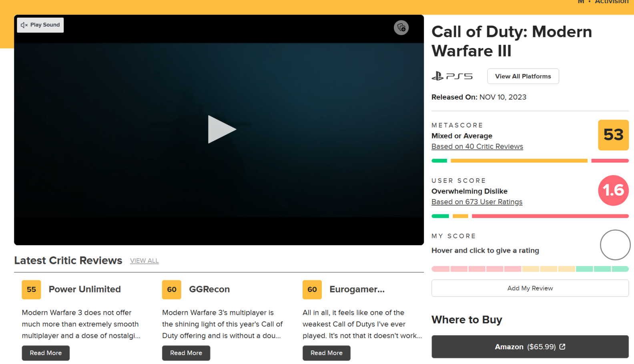Read More of Power Unlimited review

(x=46, y=353)
